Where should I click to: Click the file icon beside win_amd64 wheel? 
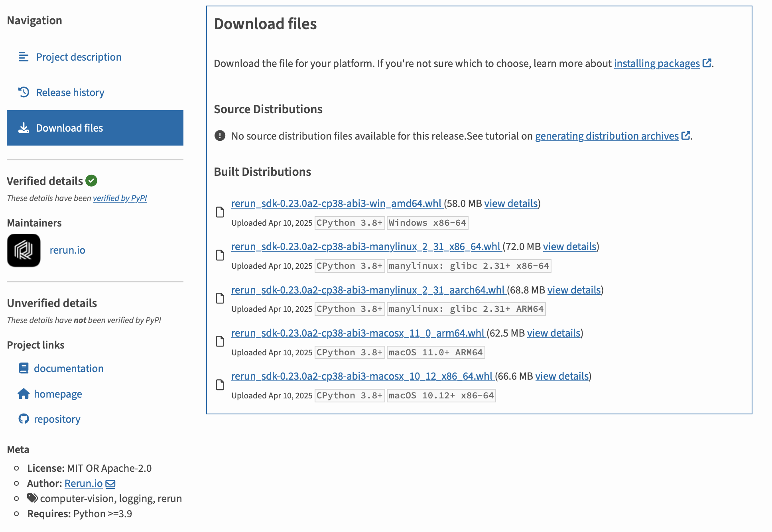[220, 212]
